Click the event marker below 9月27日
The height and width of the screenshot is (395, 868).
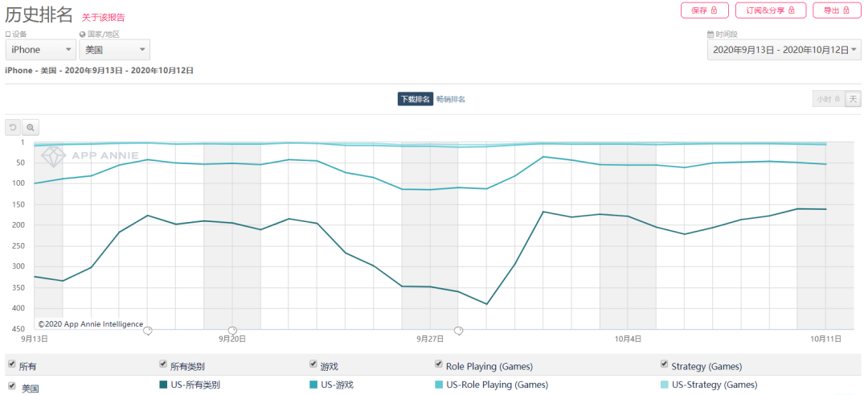pos(458,331)
